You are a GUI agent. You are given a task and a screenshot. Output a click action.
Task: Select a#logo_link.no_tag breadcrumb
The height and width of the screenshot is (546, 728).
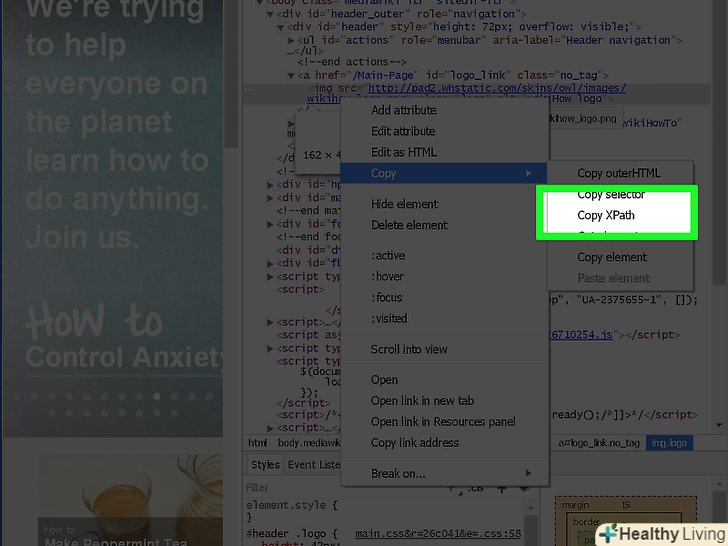(x=598, y=443)
